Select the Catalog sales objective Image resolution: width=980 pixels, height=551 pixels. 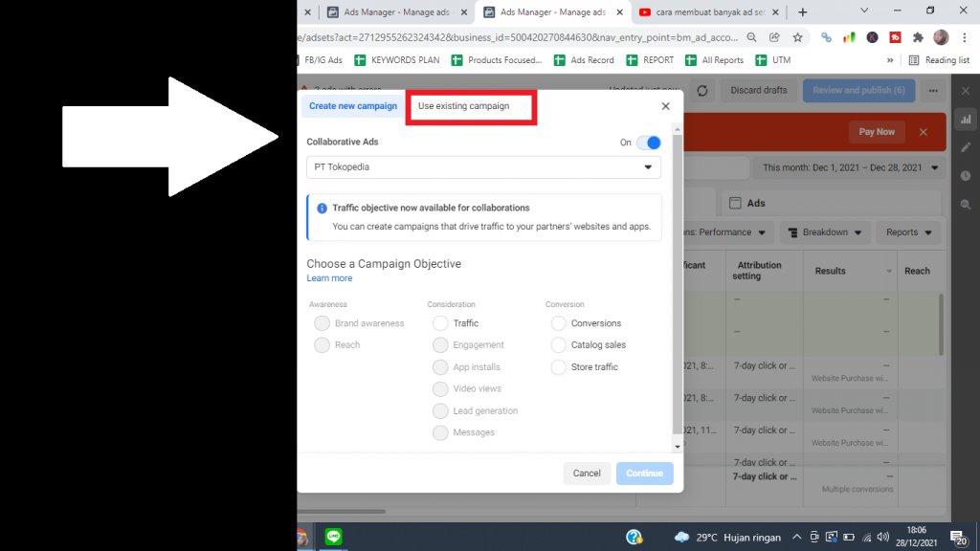pos(558,344)
